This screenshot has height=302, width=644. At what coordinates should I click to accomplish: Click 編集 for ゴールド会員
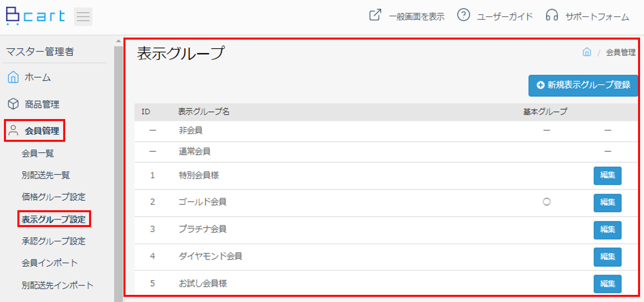pos(607,203)
